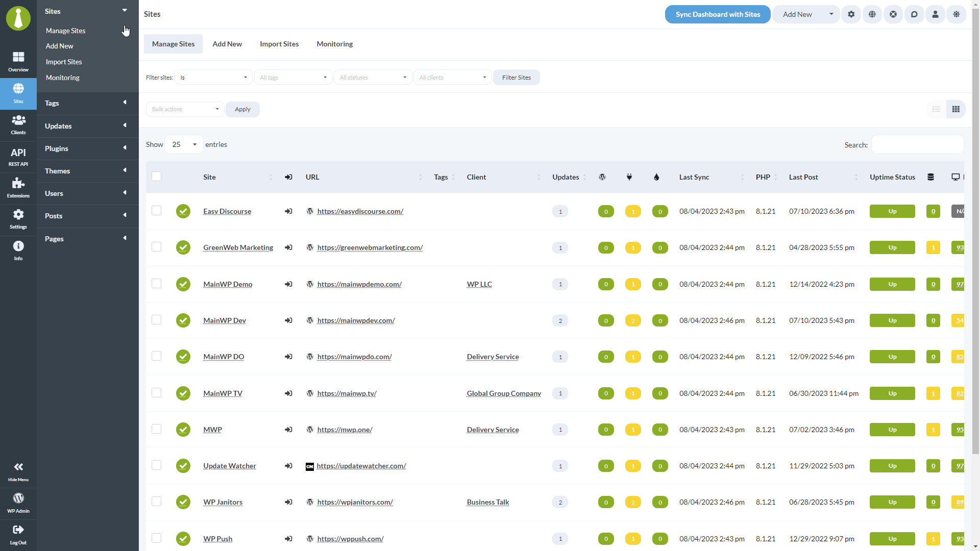Check the MWP row checkbox
This screenshot has height=551, width=980.
pyautogui.click(x=157, y=429)
